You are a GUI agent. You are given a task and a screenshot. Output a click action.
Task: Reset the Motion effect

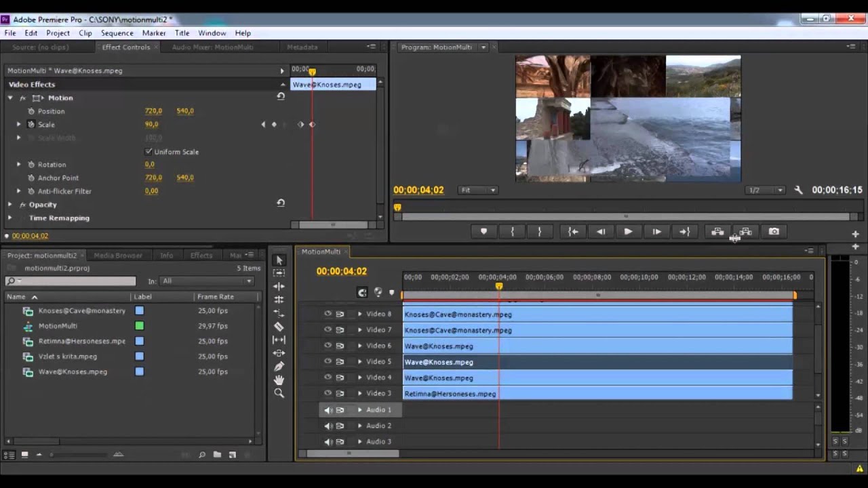(281, 96)
